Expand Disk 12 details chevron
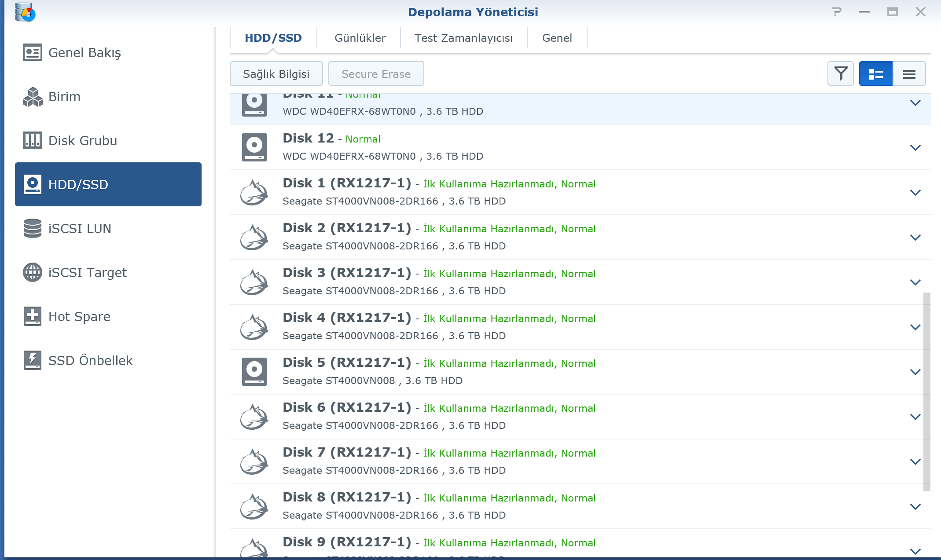 coord(915,148)
